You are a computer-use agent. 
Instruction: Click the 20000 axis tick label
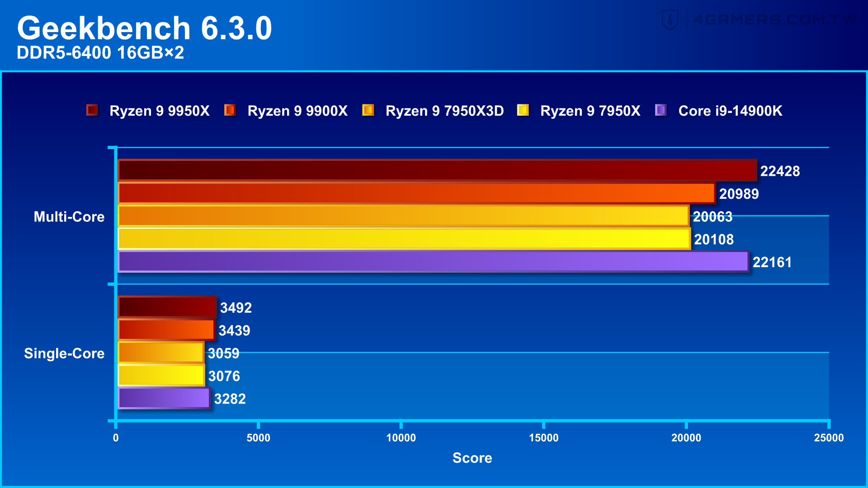click(686, 438)
